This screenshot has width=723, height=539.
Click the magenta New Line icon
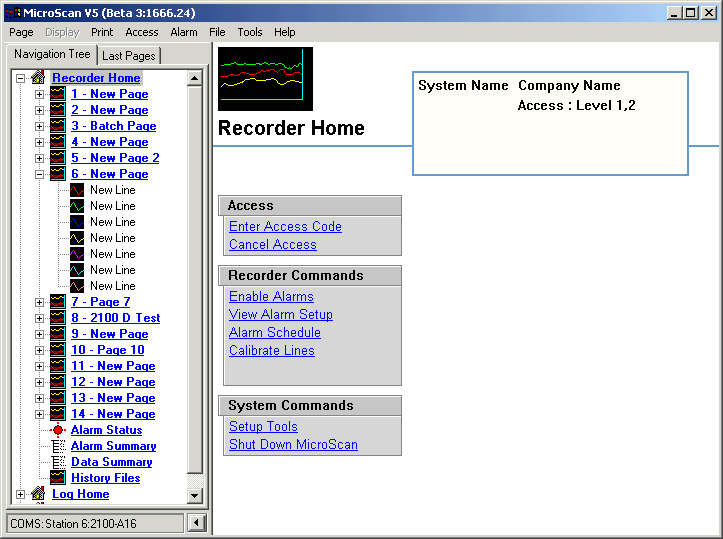77,254
